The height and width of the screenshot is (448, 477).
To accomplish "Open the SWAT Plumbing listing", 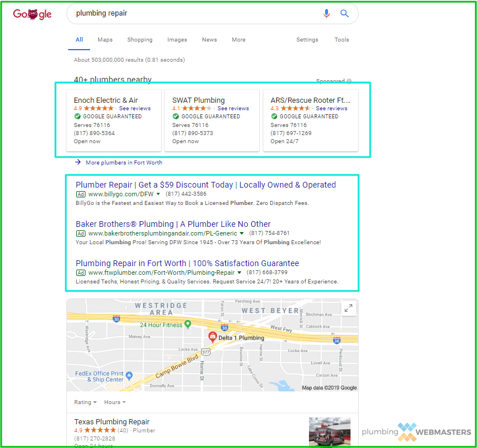I will tap(198, 100).
